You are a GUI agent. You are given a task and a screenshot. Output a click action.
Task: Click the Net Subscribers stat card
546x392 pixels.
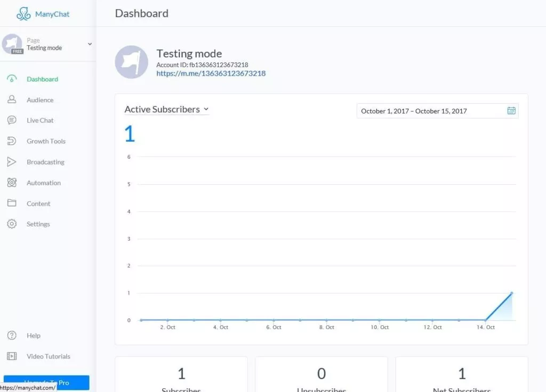[461, 374]
